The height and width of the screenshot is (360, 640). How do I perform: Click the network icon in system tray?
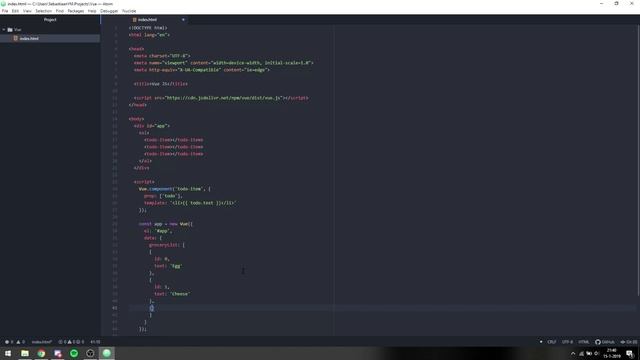pos(581,353)
